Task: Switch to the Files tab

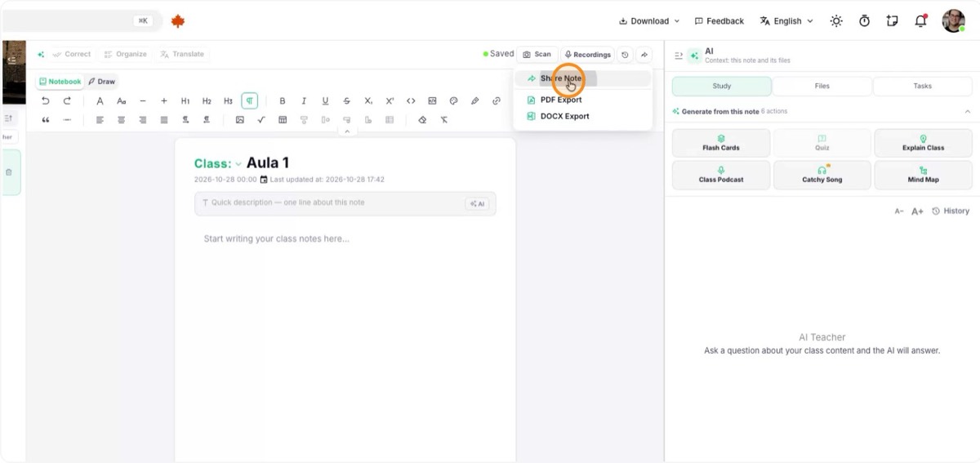Action: (x=822, y=86)
